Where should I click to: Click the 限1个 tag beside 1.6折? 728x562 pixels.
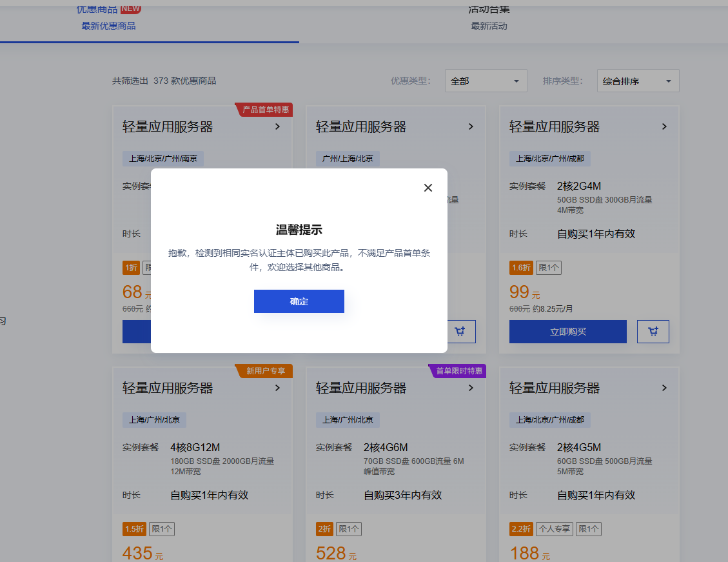(x=549, y=268)
